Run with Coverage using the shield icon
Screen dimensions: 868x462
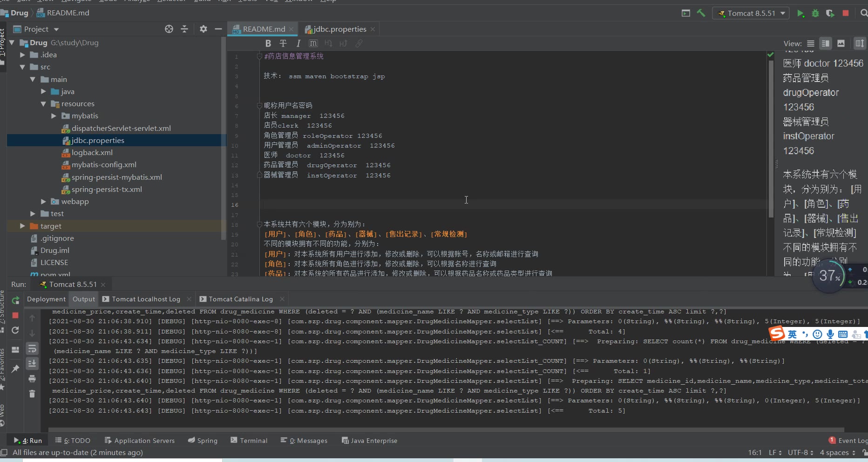pyautogui.click(x=830, y=14)
